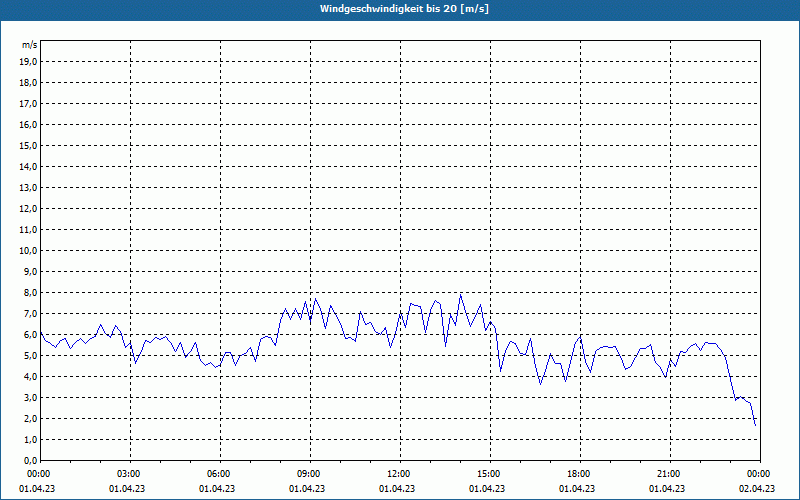The height and width of the screenshot is (500, 800).
Task: Pick the '9,0' y-axis value
Action: (29, 271)
